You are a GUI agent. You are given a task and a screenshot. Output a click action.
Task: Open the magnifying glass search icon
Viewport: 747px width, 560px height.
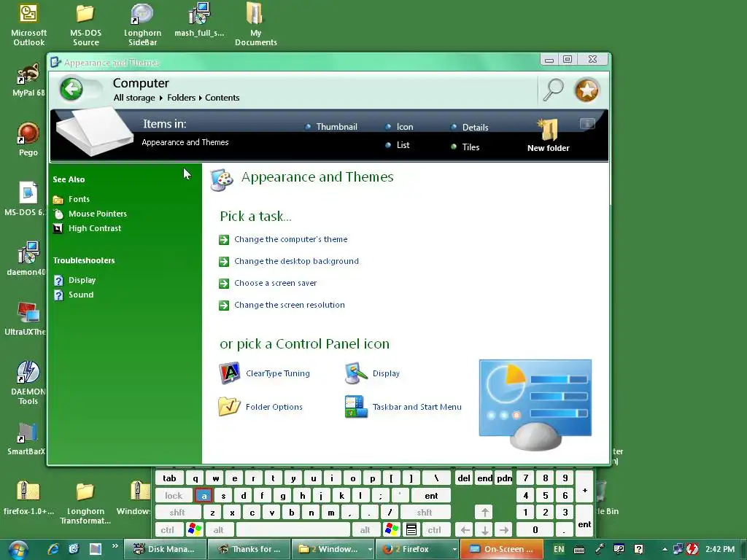click(553, 89)
